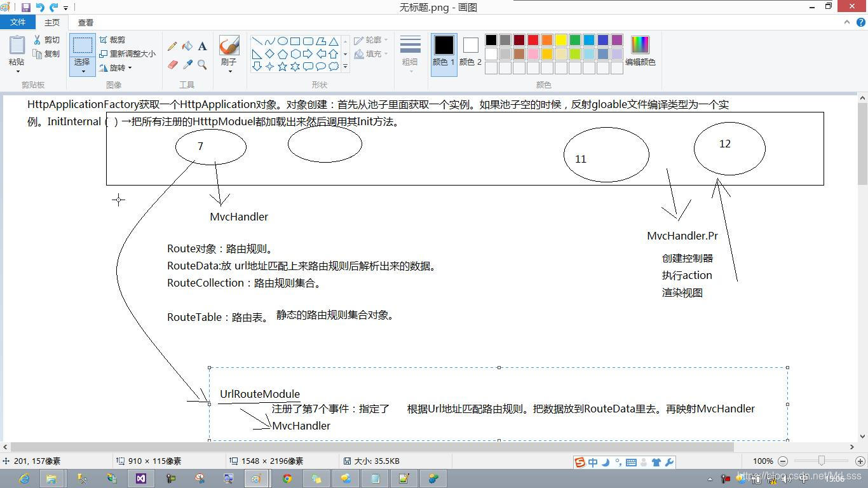Pick the Triangle shape

tap(334, 41)
